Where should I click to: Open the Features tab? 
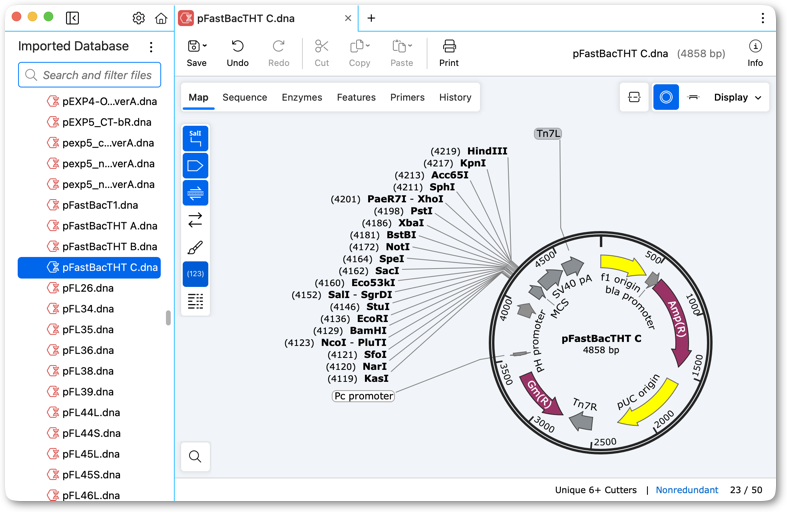(356, 97)
